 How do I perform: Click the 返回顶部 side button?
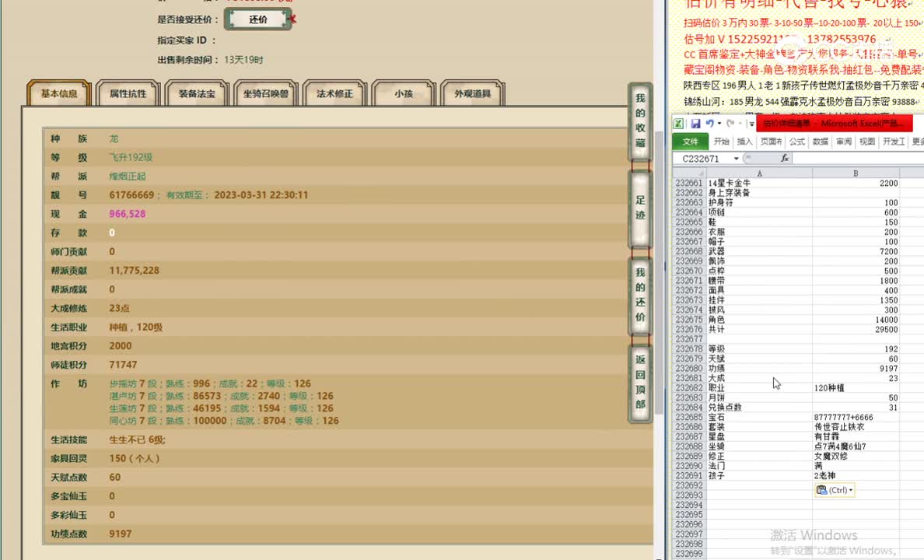pos(641,382)
